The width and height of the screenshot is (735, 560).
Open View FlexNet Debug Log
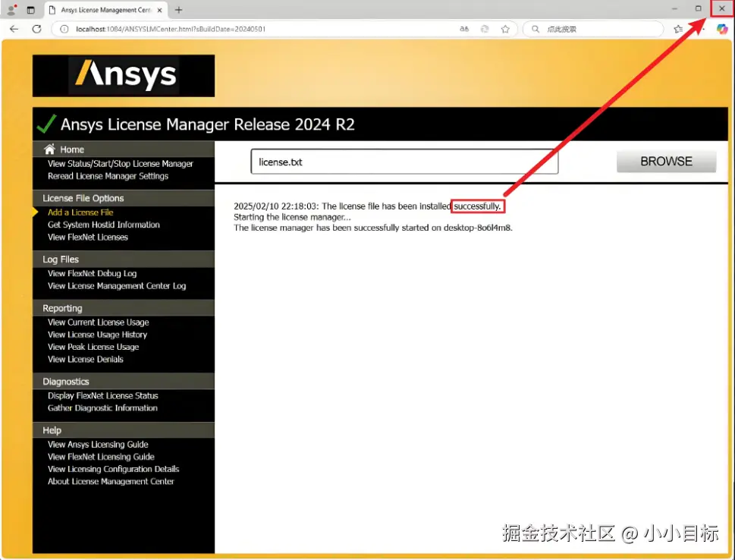click(92, 273)
